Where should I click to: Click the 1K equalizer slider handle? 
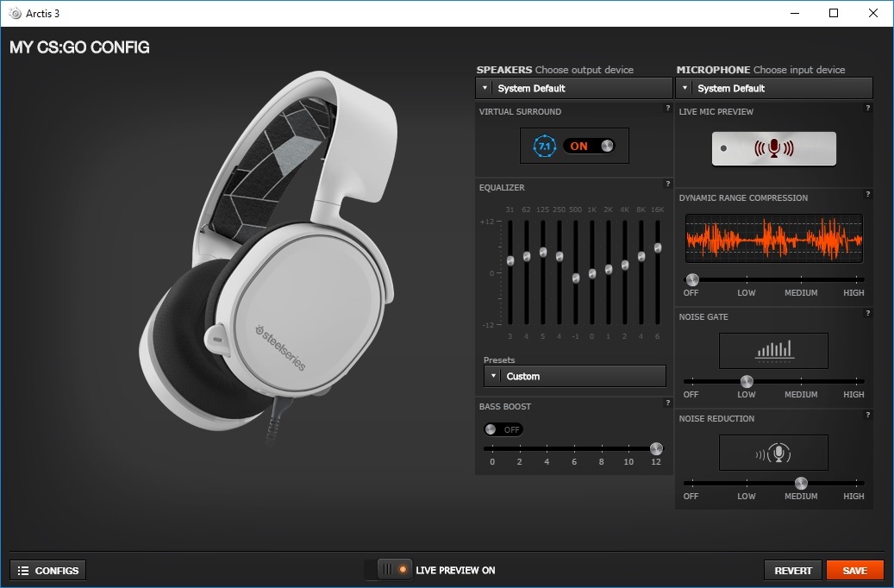point(592,274)
